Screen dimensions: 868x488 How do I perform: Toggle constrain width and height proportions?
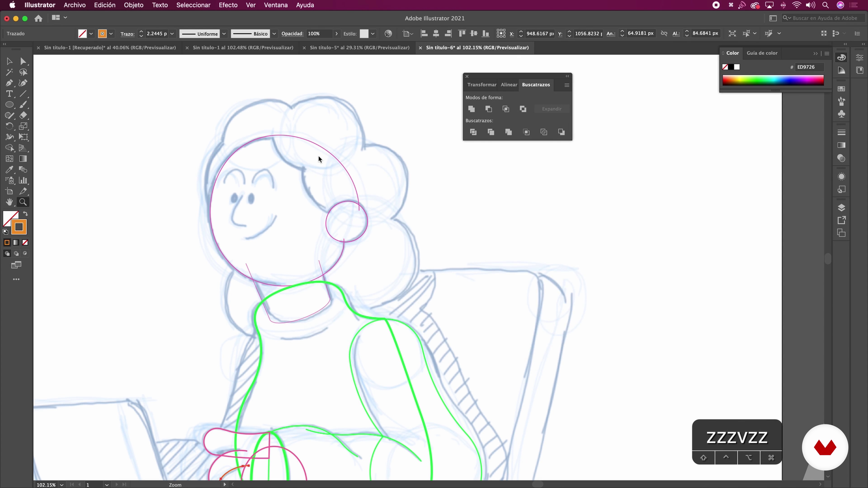point(664,33)
